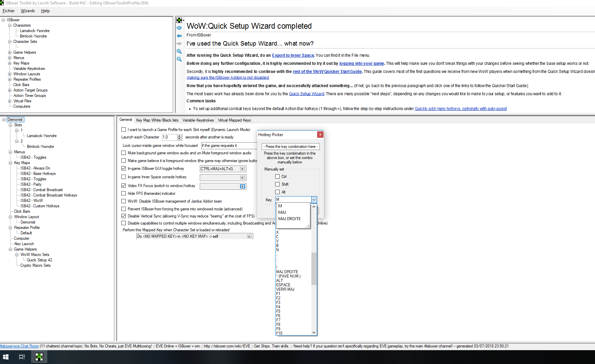595x364 pixels.
Task: Check the Ctrl modifier in Hotkey Picker
Action: point(278,177)
